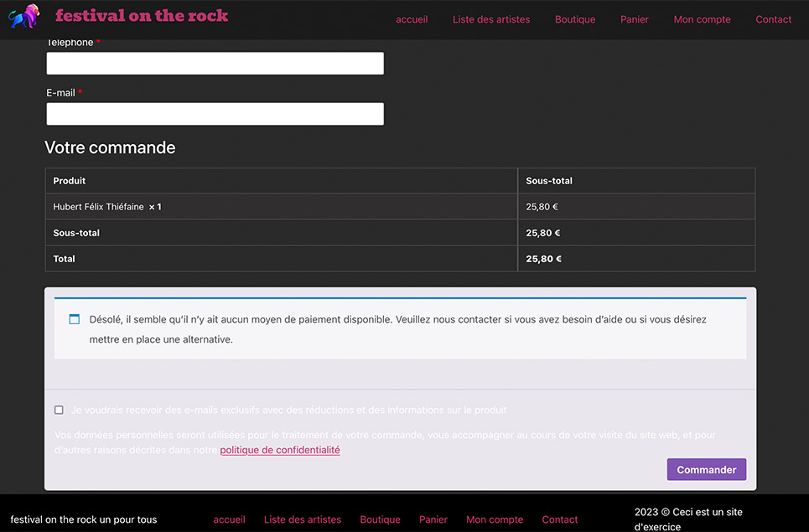Select the Votre commande heading
The width and height of the screenshot is (809, 532).
(x=110, y=147)
